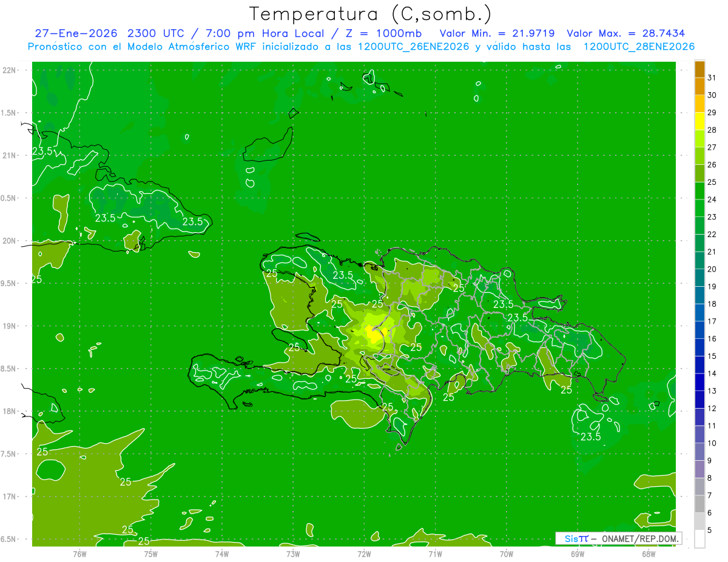Click the '17N' latitude axis label
The width and height of the screenshot is (728, 562).
coord(9,497)
